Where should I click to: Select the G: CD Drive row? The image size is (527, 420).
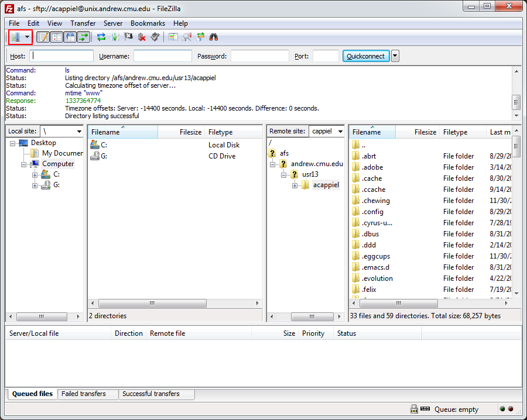(174, 156)
